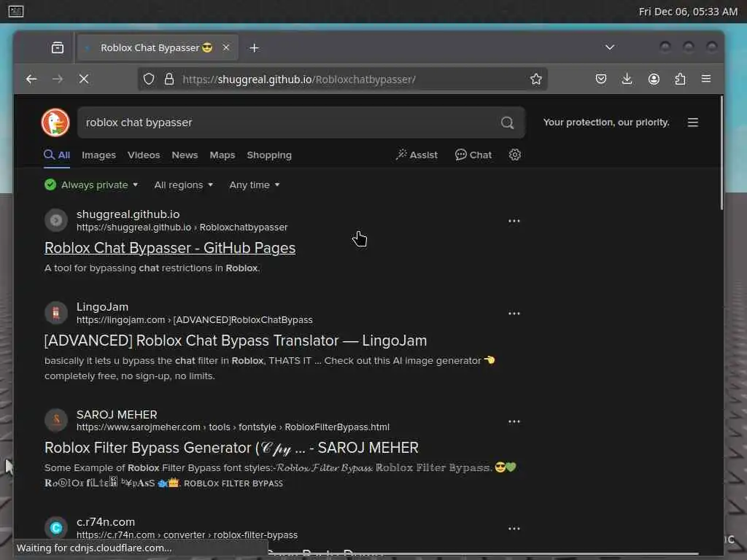
Task: Open the Firefox account icon
Action: (654, 79)
